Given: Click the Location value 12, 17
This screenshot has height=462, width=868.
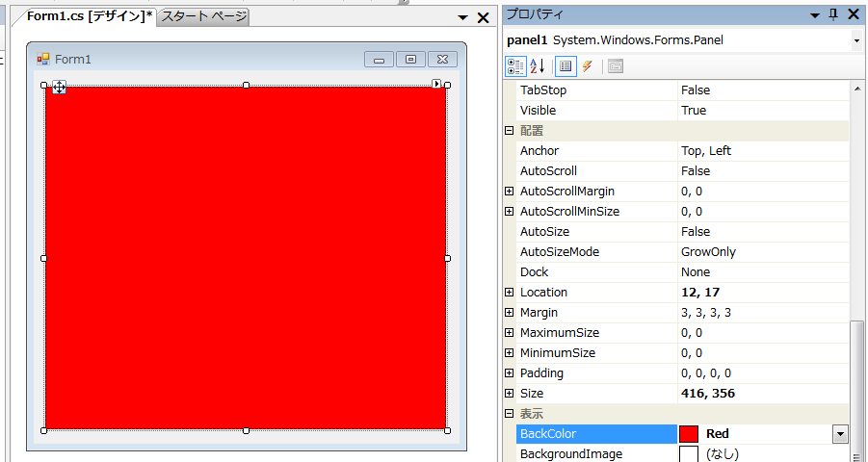Looking at the screenshot, I should [699, 293].
